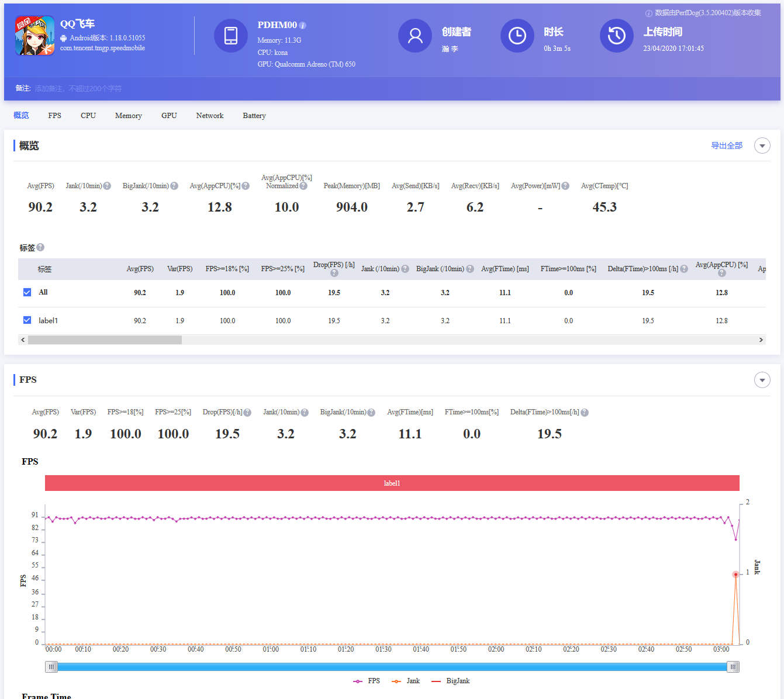Switch to the Memory tab
The width and height of the screenshot is (784, 699).
coord(128,116)
